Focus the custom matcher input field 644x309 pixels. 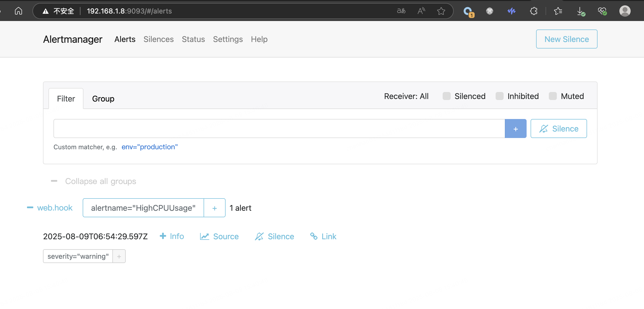pos(279,128)
